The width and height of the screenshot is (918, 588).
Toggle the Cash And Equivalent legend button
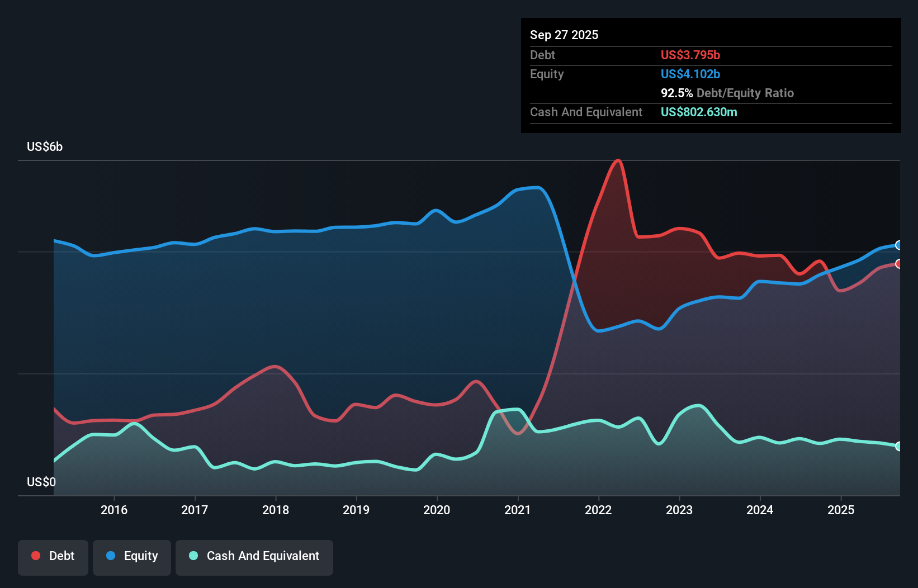[x=254, y=557]
